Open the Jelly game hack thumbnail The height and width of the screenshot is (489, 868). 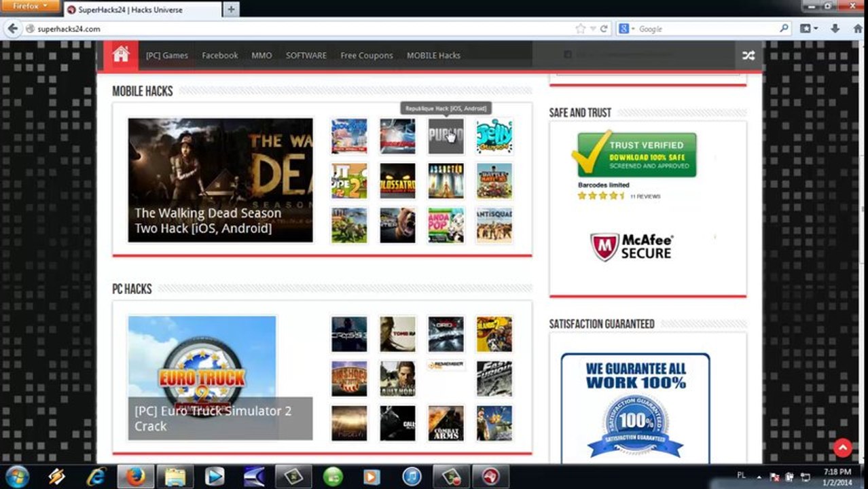click(494, 136)
